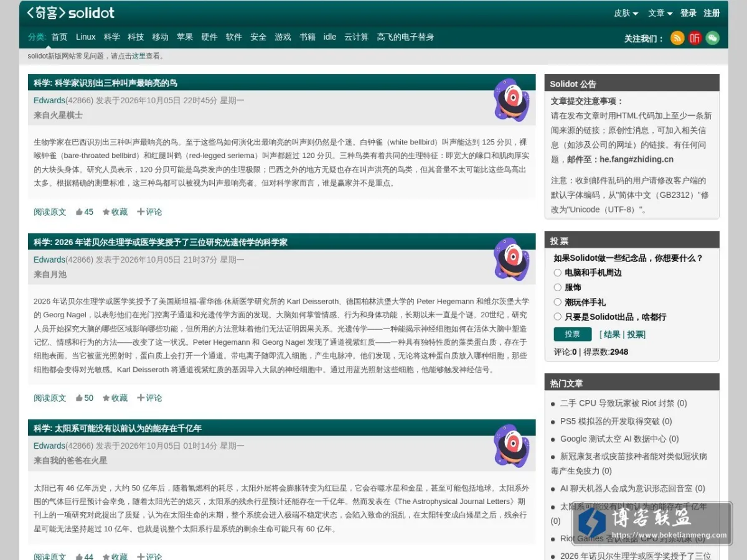This screenshot has width=747, height=560.
Task: Click 阅读原文 under the Nobel prize article
Action: click(50, 398)
